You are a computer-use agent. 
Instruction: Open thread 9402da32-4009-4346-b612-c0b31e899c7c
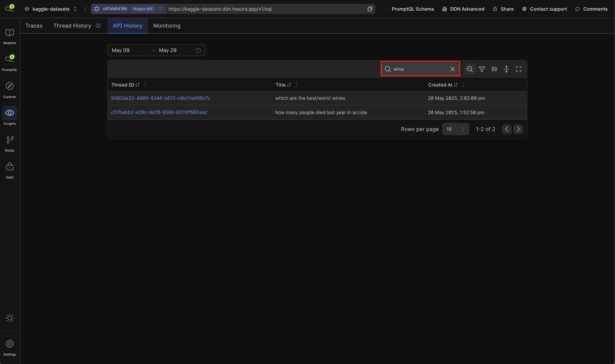[x=161, y=98]
